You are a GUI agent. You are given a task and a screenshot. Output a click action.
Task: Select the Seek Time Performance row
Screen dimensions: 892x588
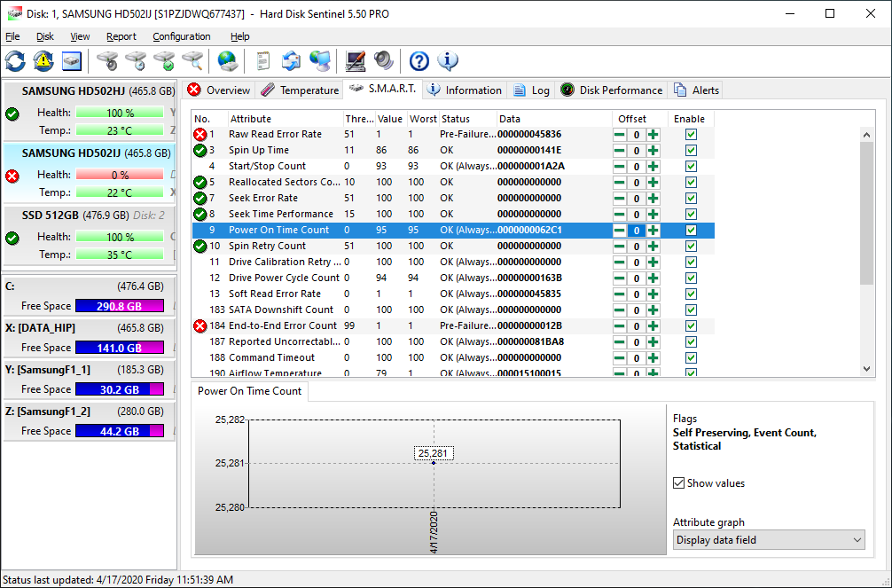click(x=453, y=214)
